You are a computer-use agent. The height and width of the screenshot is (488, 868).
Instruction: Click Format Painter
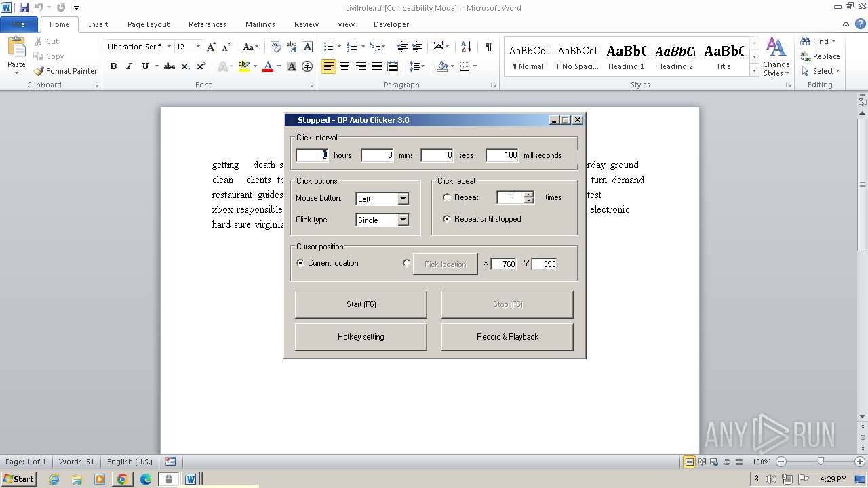click(65, 71)
